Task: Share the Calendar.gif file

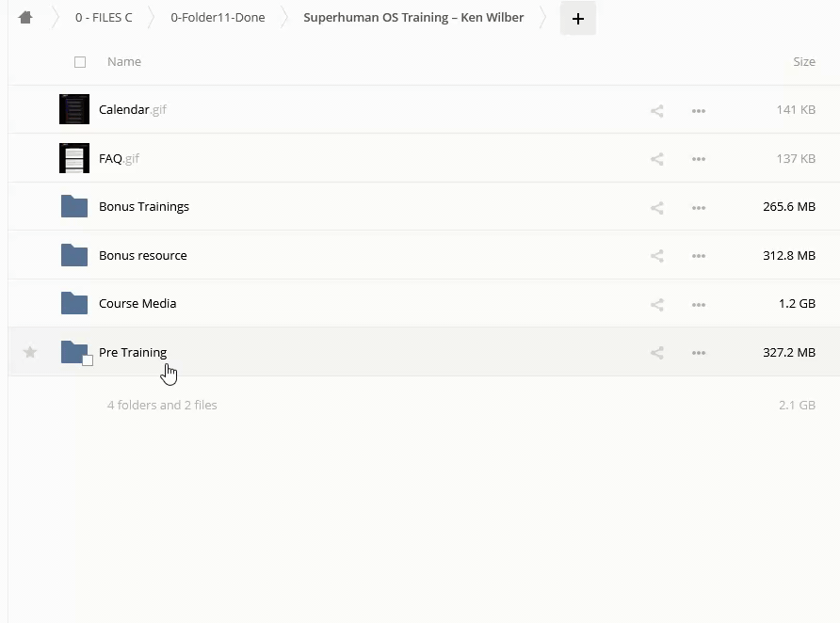Action: pyautogui.click(x=657, y=110)
